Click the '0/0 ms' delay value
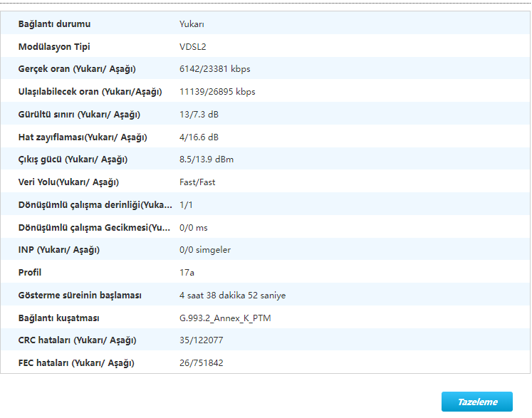 pyautogui.click(x=194, y=227)
